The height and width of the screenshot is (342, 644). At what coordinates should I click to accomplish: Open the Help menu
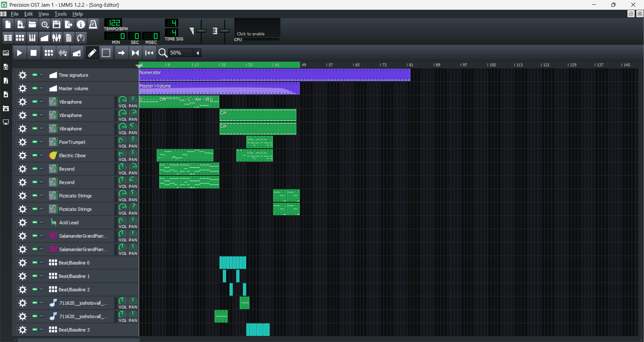(77, 14)
